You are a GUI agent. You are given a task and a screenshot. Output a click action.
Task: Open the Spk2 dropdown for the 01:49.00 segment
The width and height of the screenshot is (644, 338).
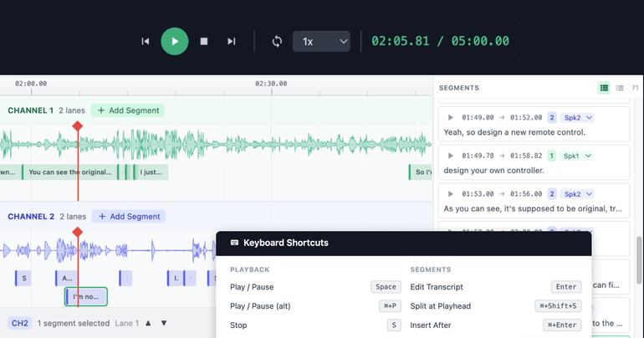coord(578,117)
